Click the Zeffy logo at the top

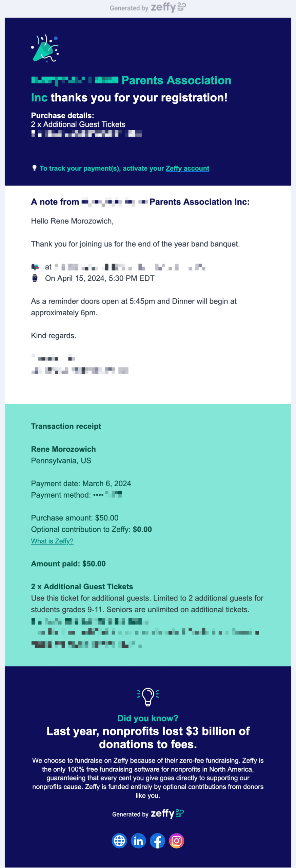pos(168,7)
